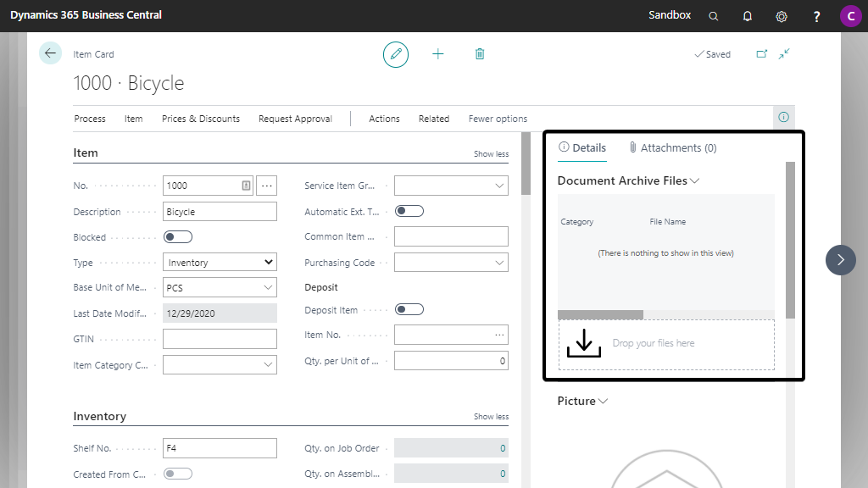Open the user account avatar C
This screenshot has width=868, height=488.
tap(851, 16)
